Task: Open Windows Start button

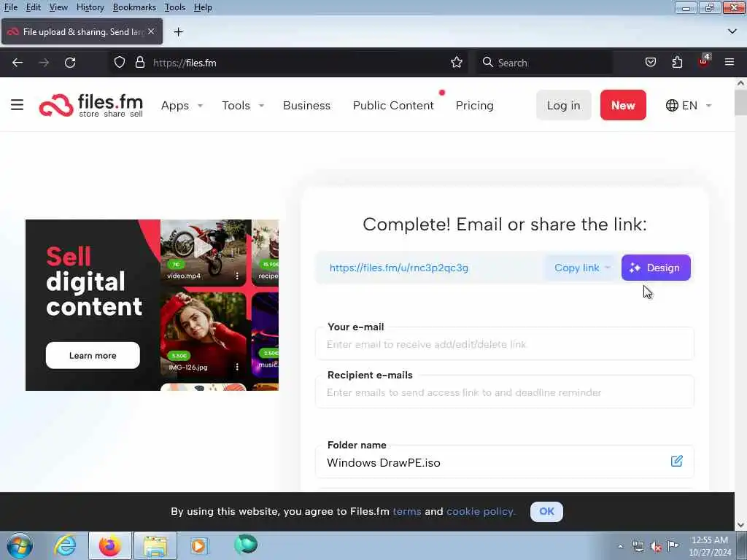Action: click(x=20, y=545)
